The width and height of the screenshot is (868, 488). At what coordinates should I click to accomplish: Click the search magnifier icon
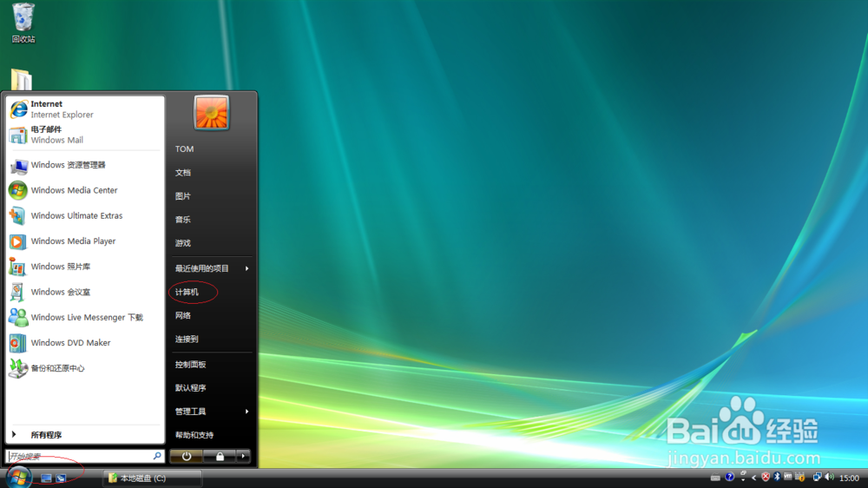(157, 456)
